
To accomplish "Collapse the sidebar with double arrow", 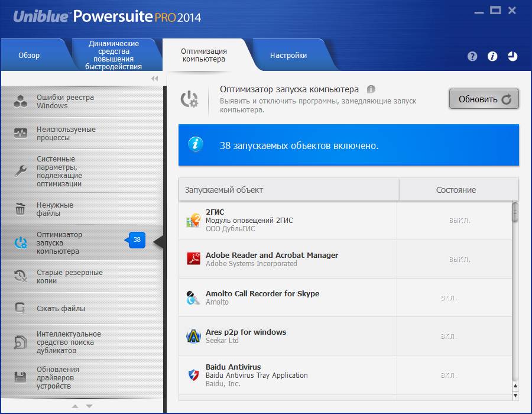I will (155, 79).
